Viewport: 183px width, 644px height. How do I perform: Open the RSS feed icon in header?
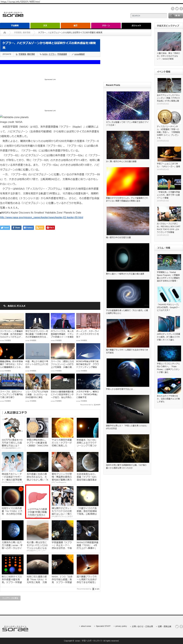pyautogui.click(x=172, y=8)
